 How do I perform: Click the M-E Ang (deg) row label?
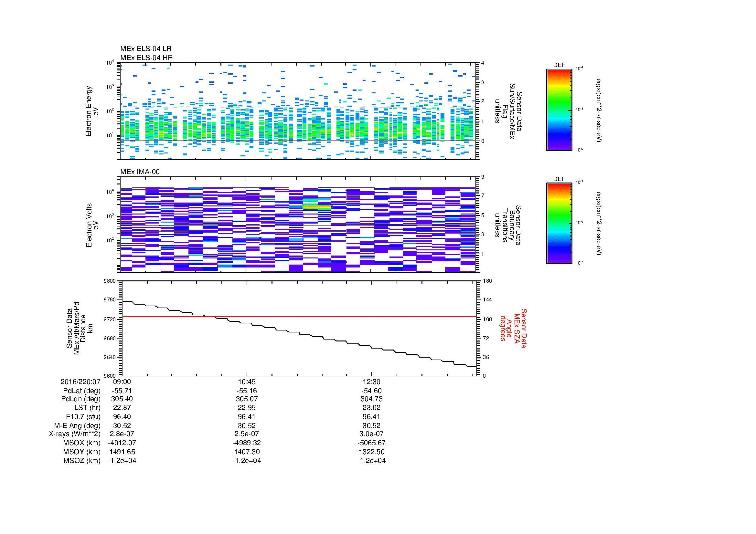pos(77,426)
